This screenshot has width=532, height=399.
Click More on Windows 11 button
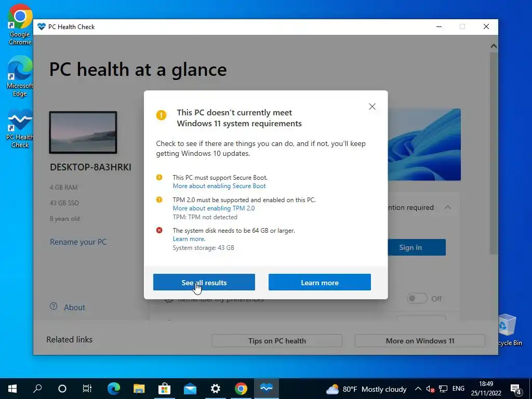pyautogui.click(x=420, y=341)
